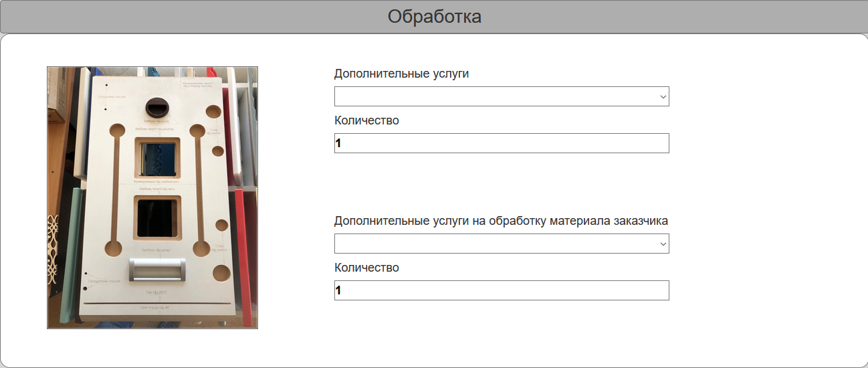The height and width of the screenshot is (368, 868).
Task: Open the milling sample board photo
Action: coord(152,197)
